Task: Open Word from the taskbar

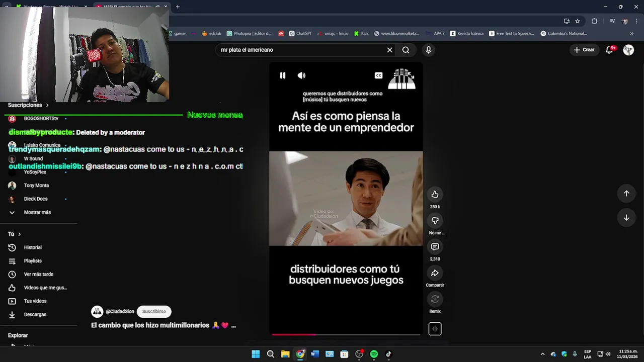Action: point(315,354)
